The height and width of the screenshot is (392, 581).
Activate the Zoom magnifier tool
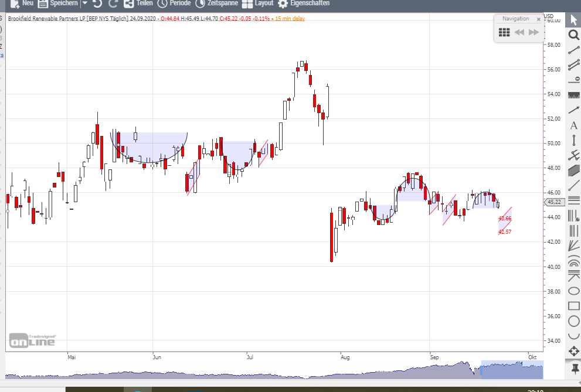pyautogui.click(x=573, y=35)
